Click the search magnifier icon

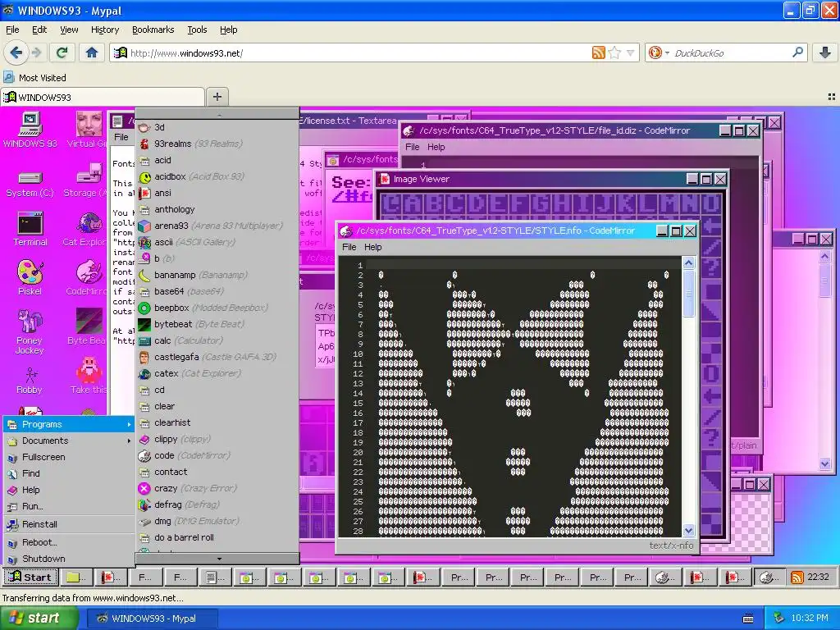point(797,52)
